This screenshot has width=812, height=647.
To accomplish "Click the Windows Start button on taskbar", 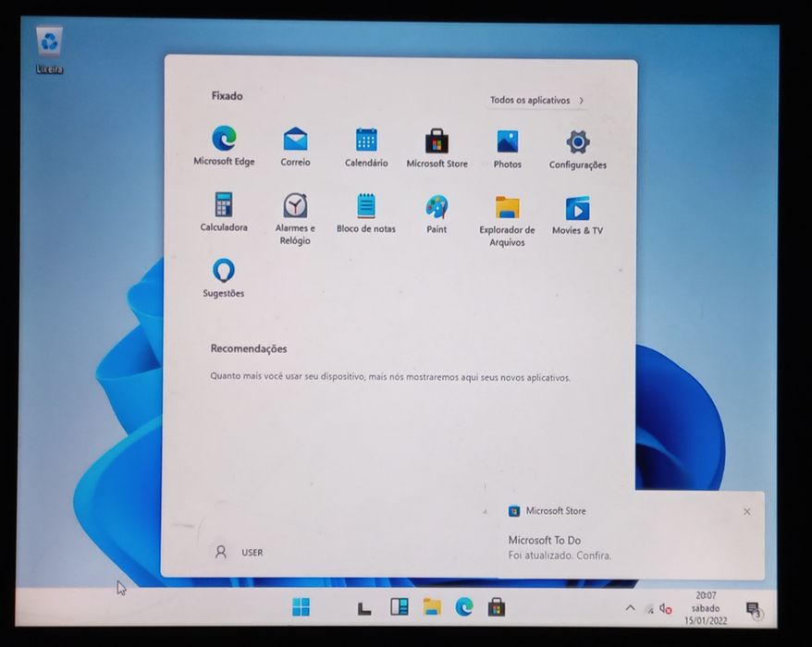I will click(x=301, y=606).
